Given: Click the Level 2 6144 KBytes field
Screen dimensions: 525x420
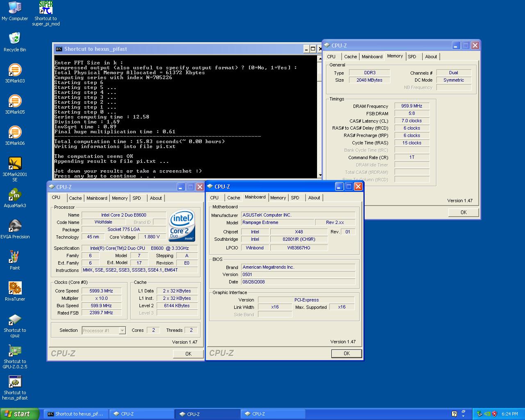Looking at the screenshot, I should pos(177,306).
